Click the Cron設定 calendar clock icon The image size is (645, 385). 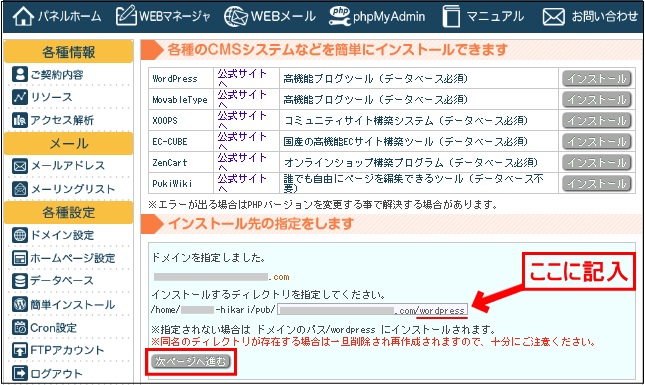click(x=20, y=327)
